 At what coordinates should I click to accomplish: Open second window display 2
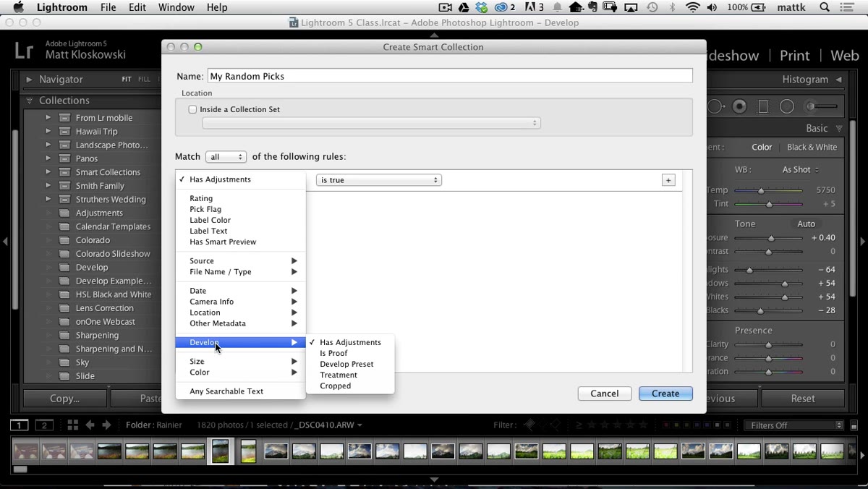[44, 425]
